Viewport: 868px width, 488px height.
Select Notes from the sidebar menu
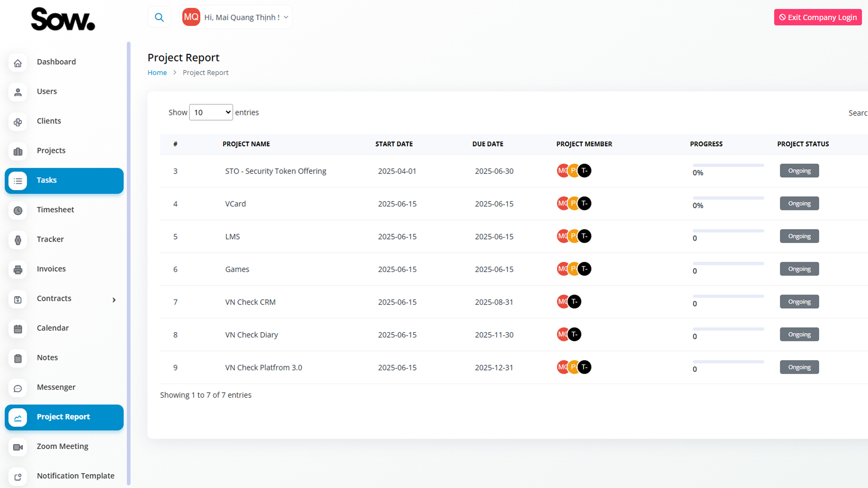(x=47, y=357)
